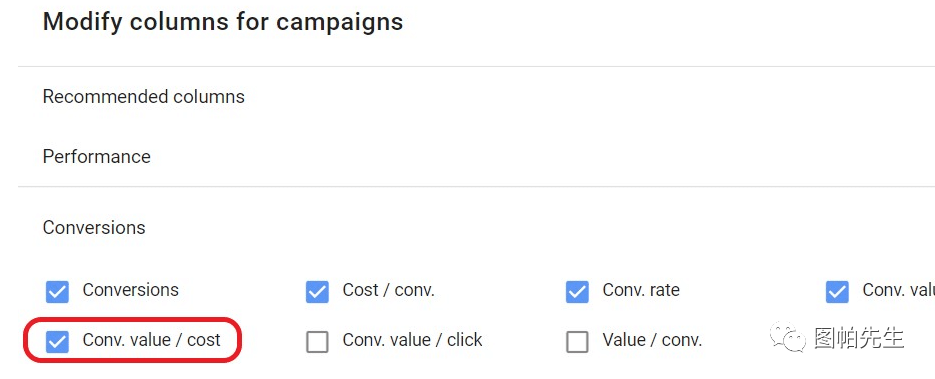Click the WeChat logo watermark icon
The image size is (935, 379).
(x=788, y=337)
